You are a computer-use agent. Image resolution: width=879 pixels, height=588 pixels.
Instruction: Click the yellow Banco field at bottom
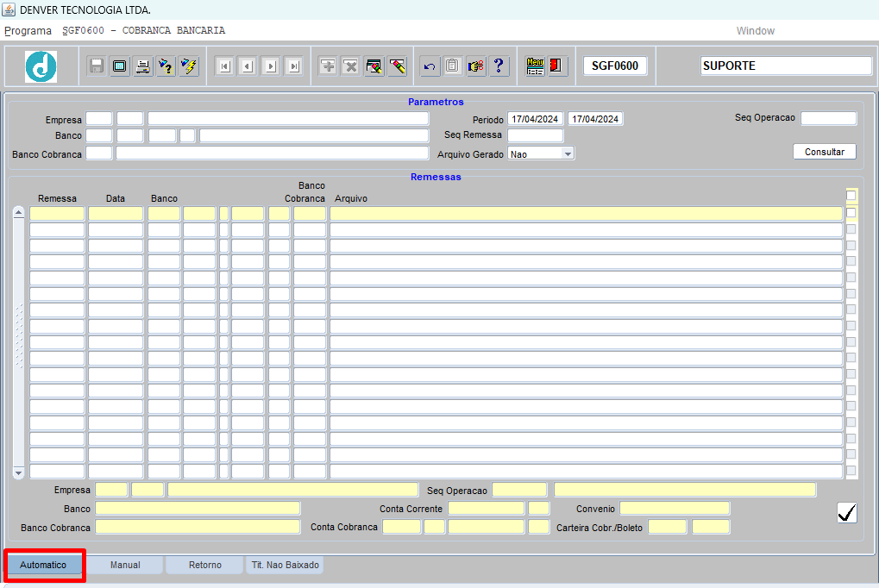point(198,509)
